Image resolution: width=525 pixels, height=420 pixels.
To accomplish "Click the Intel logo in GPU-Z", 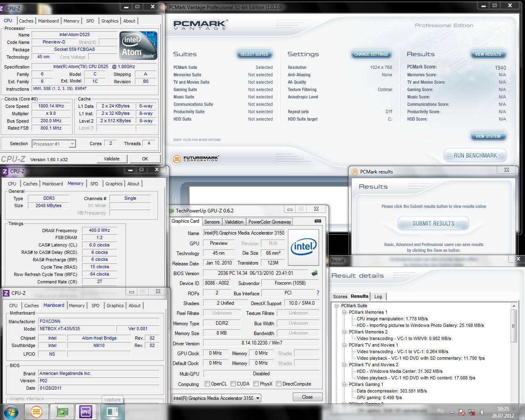I will (304, 247).
